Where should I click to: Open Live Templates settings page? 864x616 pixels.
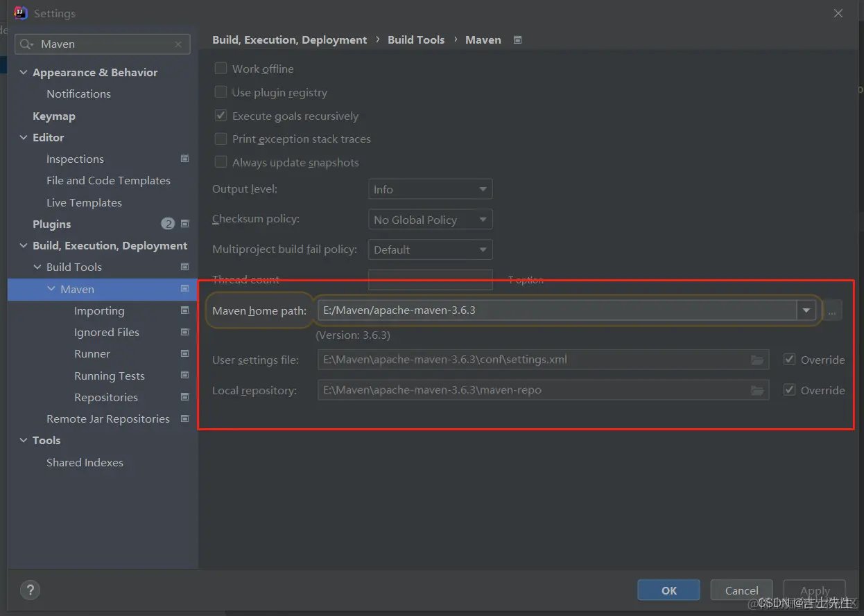(84, 202)
